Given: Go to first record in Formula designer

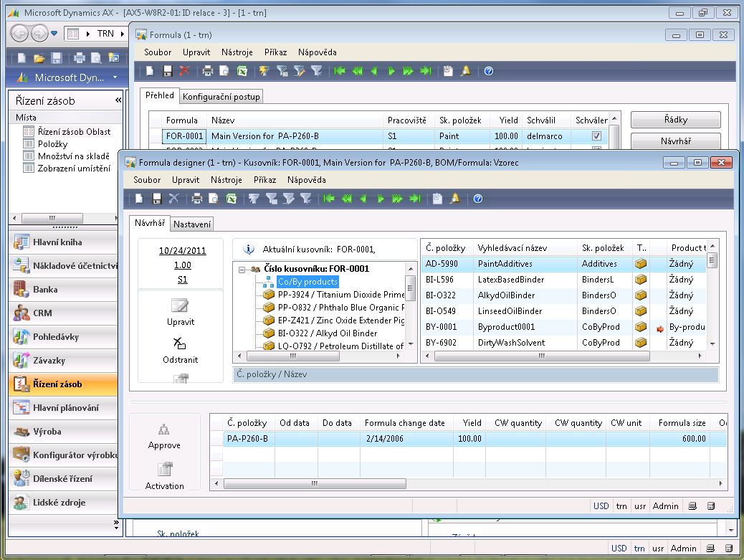Looking at the screenshot, I should click(328, 199).
